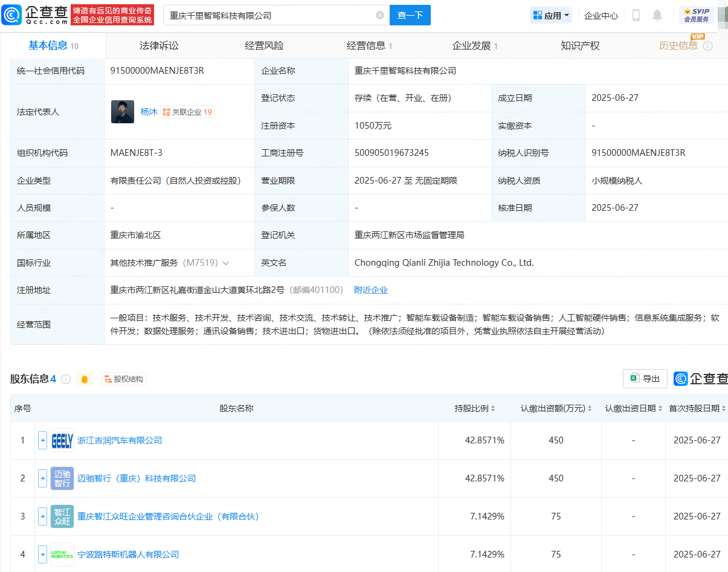Viewport: 728px width, 572px height.
Task: Clear the search box with the X icon
Action: (380, 15)
